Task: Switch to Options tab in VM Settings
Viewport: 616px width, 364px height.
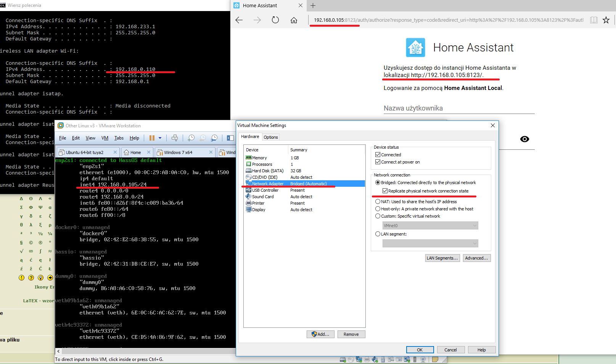Action: 271,137
